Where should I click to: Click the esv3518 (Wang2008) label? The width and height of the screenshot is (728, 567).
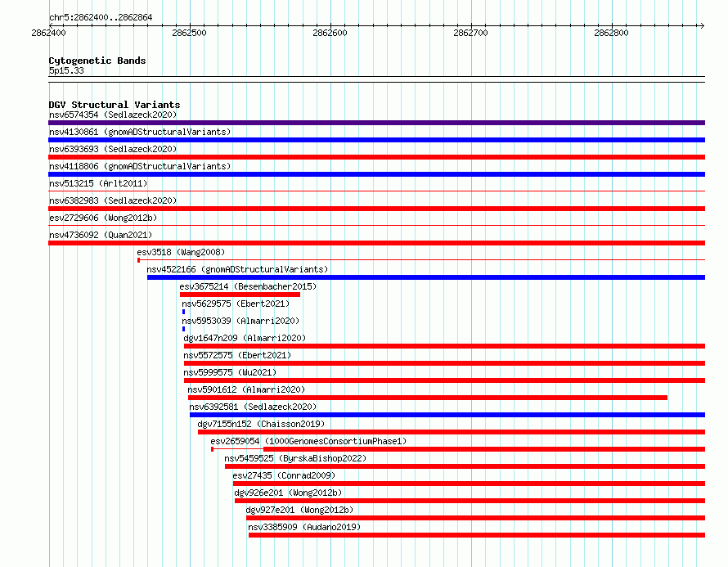coord(181,252)
